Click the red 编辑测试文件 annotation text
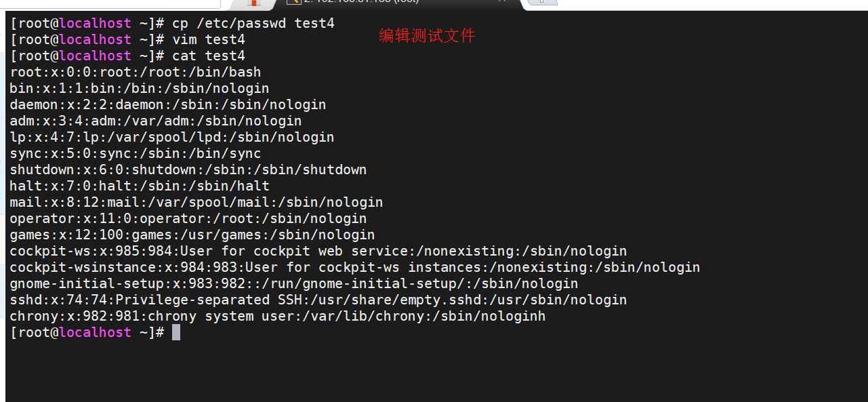This screenshot has height=402, width=868. click(427, 36)
